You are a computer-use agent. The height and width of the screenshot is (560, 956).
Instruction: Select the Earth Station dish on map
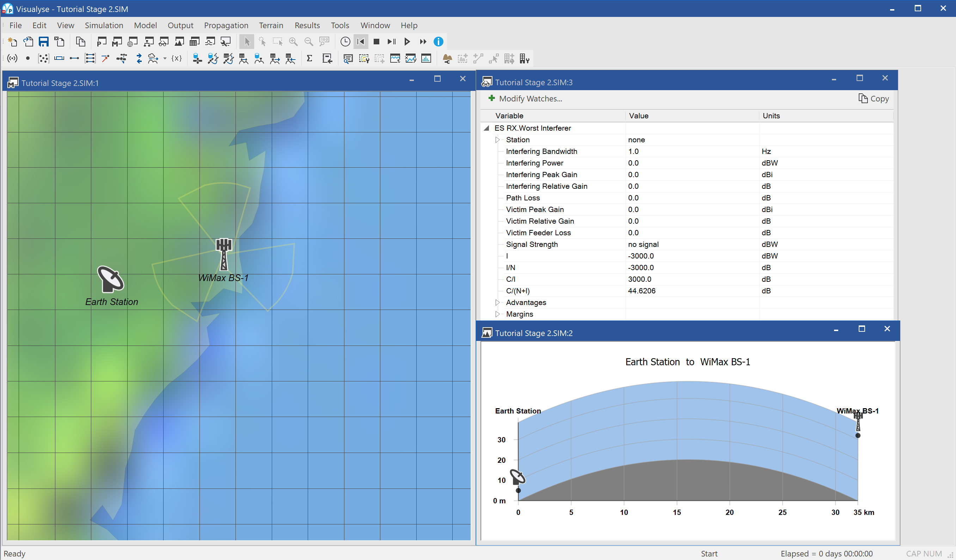[x=110, y=279]
